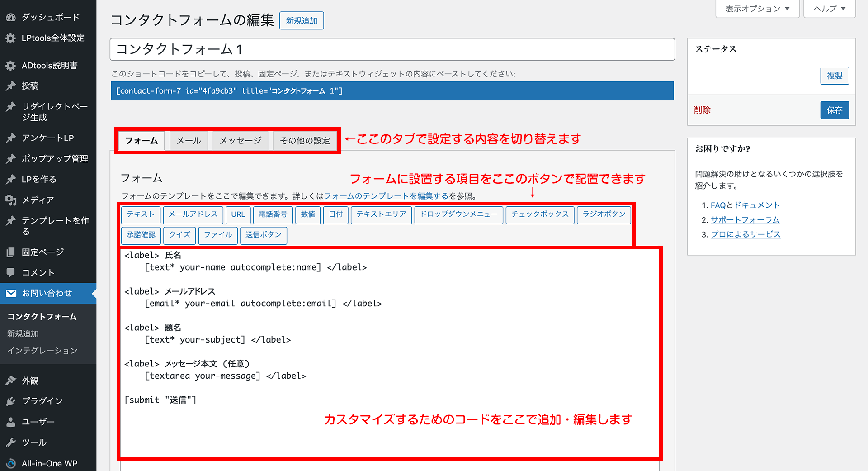Insert a チェックボックス form tag
868x471 pixels.
(x=540, y=214)
